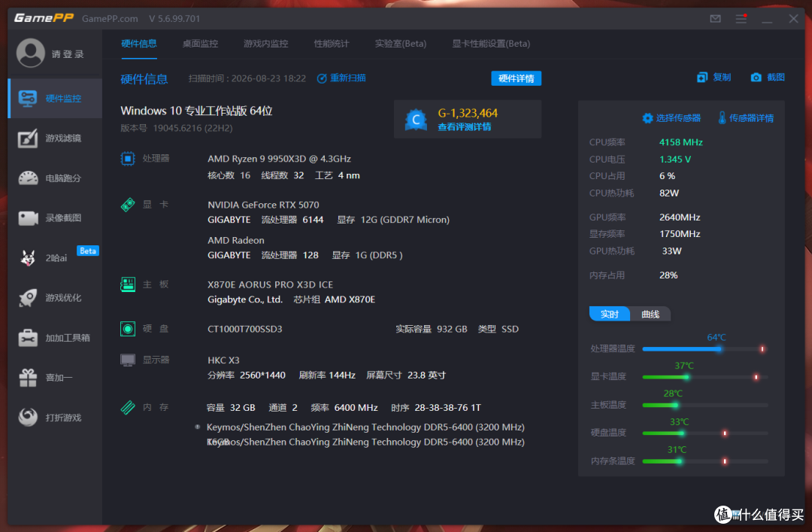Click Windows 10 专业工作站版 64位 text
The width and height of the screenshot is (812, 532).
pyautogui.click(x=197, y=111)
